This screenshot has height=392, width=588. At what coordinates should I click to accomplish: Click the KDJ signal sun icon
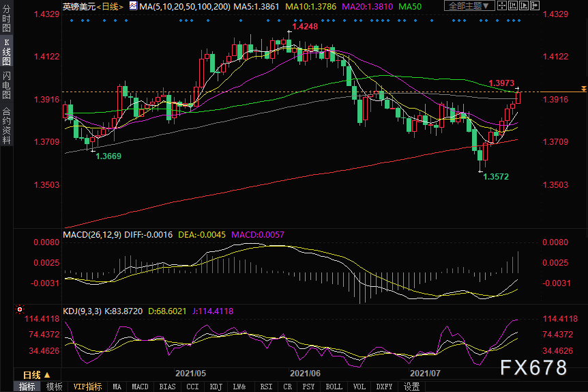[x=20, y=310]
